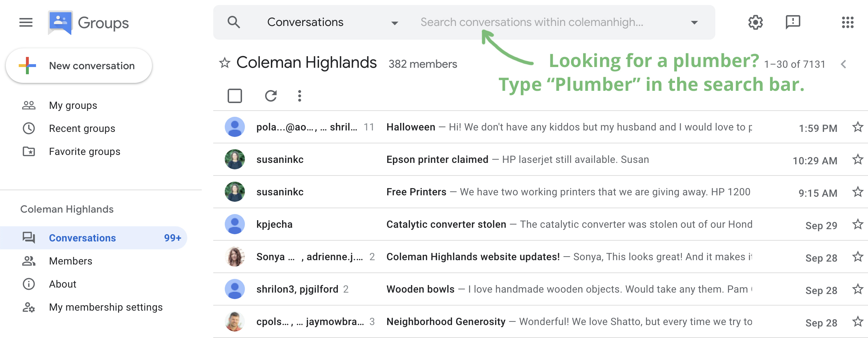Open Members in the sidebar
Viewport: 868px width, 338px height.
coord(71,261)
